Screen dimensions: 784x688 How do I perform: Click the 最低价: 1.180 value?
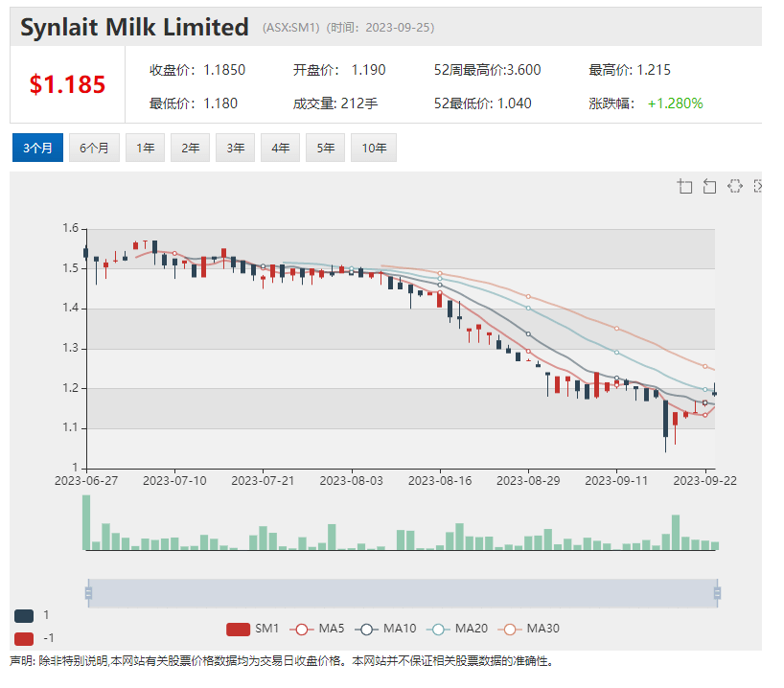click(x=193, y=103)
